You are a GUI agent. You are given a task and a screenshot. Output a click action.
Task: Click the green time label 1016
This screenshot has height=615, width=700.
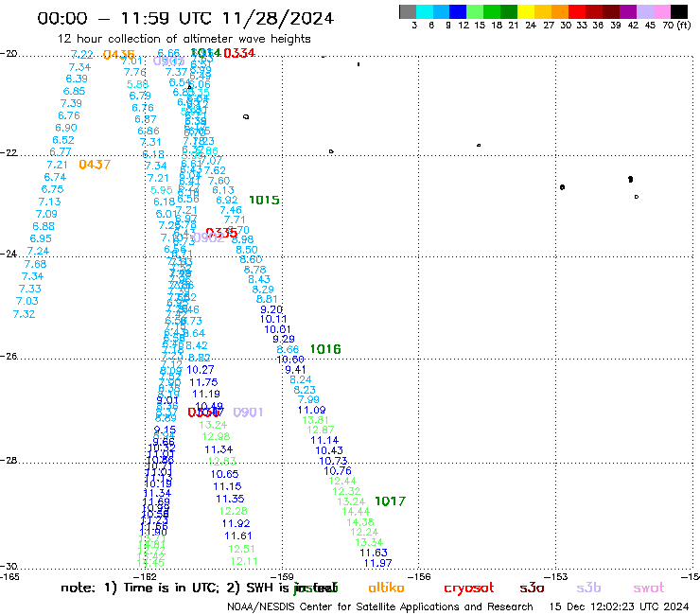pos(325,349)
